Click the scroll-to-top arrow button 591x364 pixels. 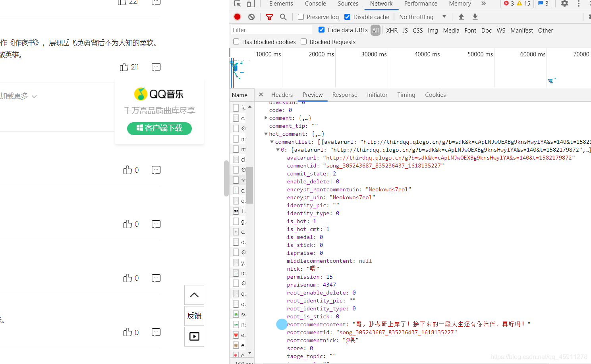pyautogui.click(x=194, y=295)
